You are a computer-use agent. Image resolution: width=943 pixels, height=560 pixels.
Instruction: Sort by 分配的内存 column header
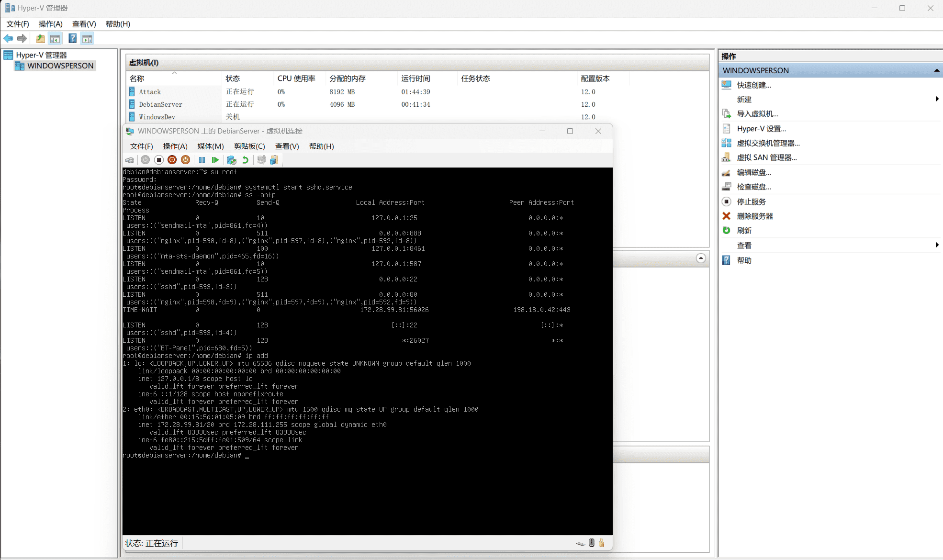(x=362, y=78)
